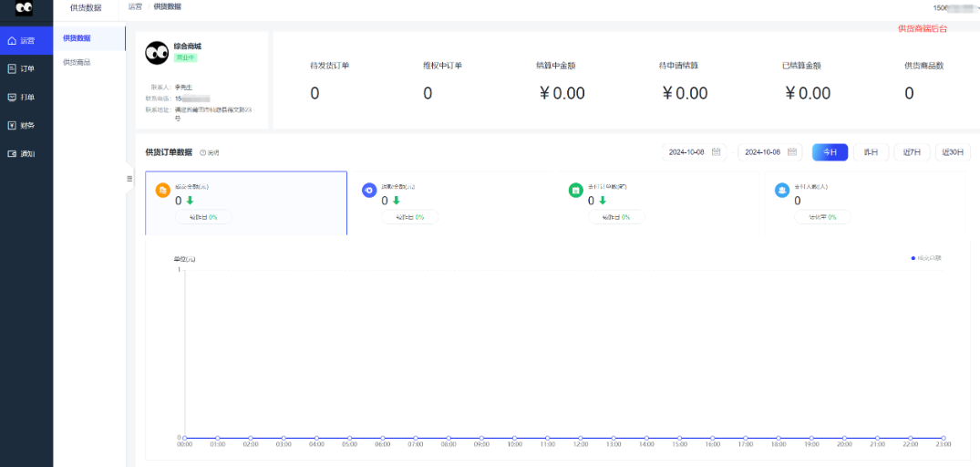Click the orange transaction amount card icon
The width and height of the screenshot is (980, 467).
[x=162, y=190]
